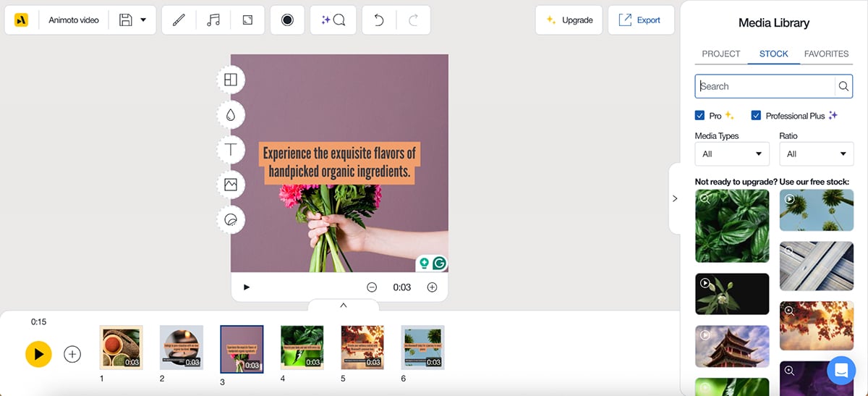Open the Media Types dropdown
Screen dimensions: 868x396
pos(731,154)
